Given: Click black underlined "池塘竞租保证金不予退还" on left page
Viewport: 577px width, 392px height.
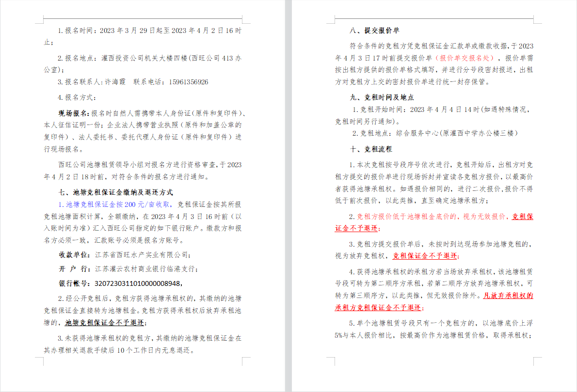Looking at the screenshot, I should click(x=105, y=322).
